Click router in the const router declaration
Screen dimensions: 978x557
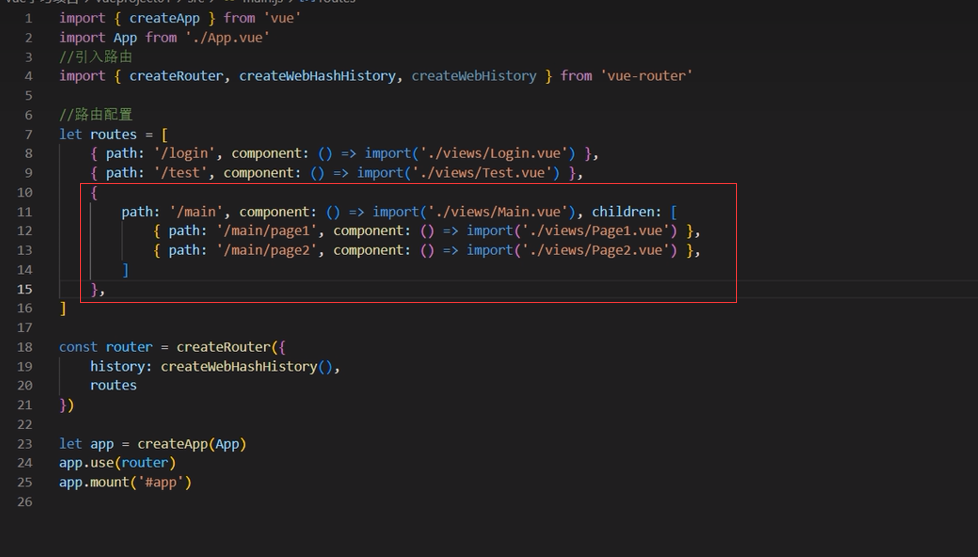[x=129, y=347]
